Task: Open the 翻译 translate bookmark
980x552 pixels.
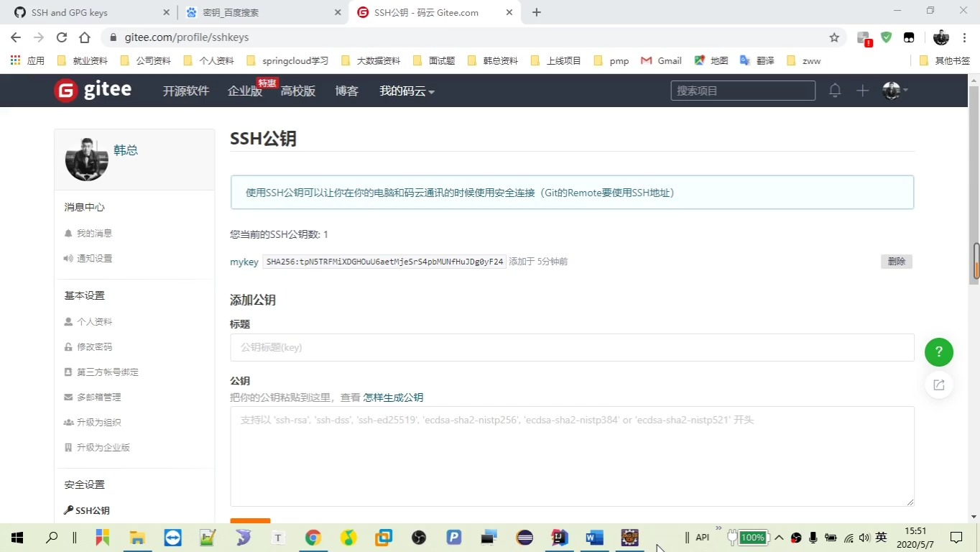Action: click(x=757, y=61)
